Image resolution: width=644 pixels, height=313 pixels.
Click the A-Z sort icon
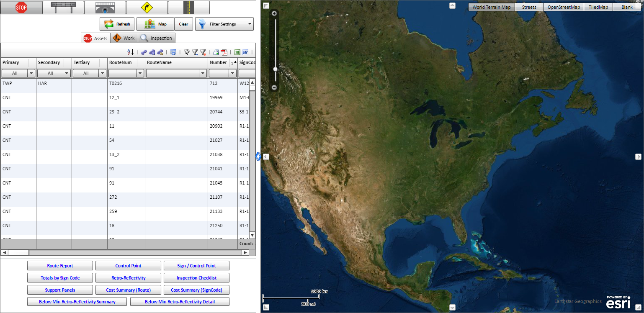pyautogui.click(x=130, y=52)
